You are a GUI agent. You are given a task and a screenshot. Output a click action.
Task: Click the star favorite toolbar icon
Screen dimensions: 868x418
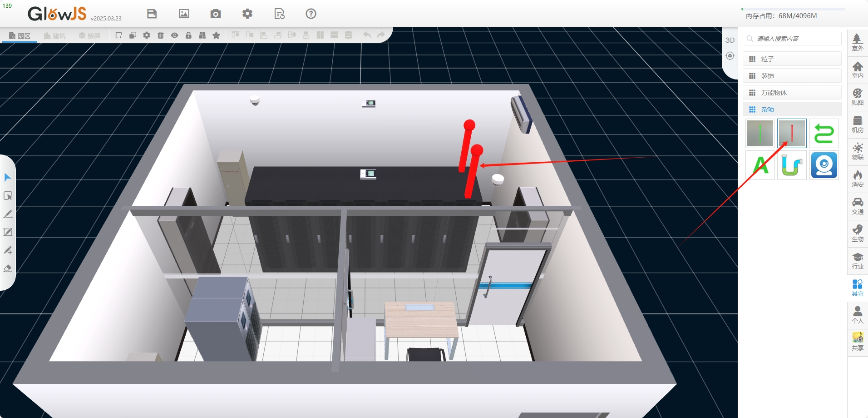(217, 35)
